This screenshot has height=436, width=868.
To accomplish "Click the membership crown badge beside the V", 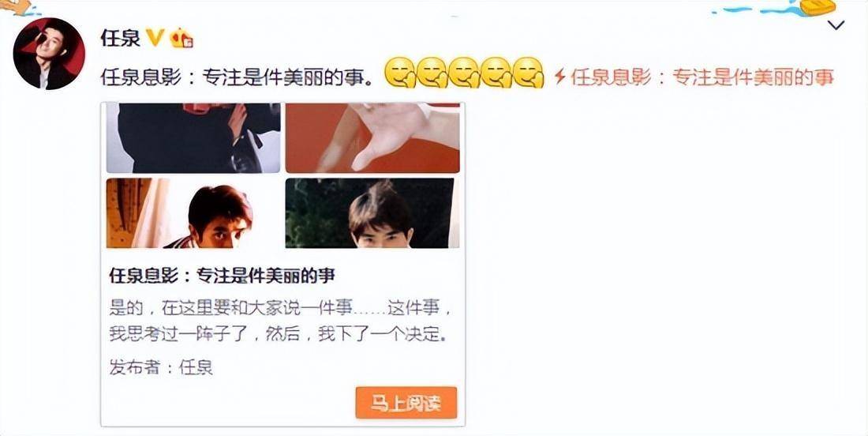I will coord(182,38).
